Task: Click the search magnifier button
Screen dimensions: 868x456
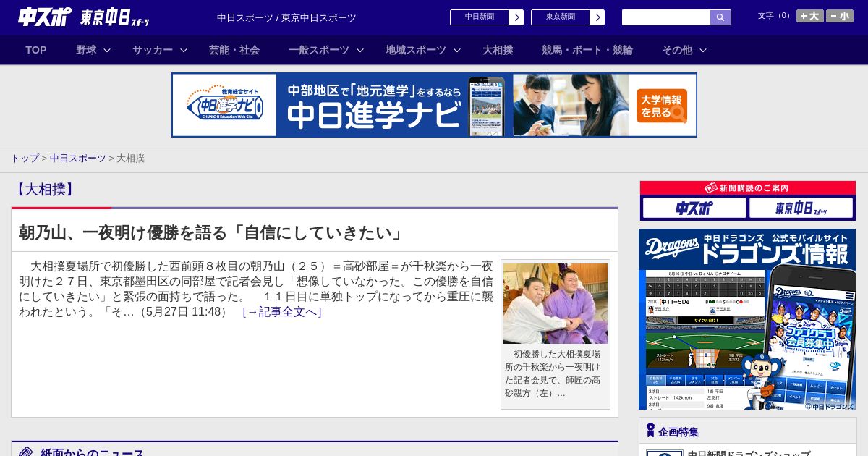Action: click(x=720, y=17)
